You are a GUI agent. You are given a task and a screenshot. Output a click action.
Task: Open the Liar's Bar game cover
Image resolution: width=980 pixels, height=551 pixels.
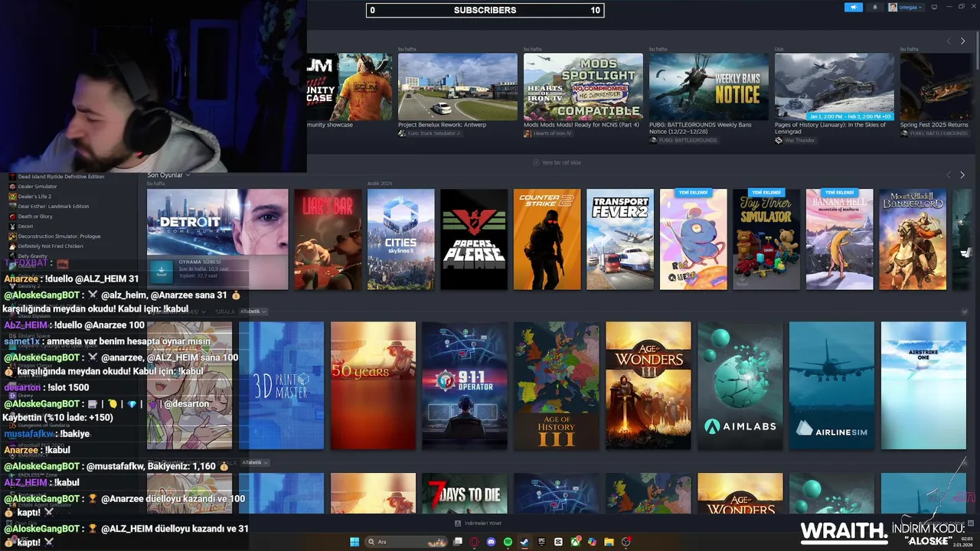[328, 240]
